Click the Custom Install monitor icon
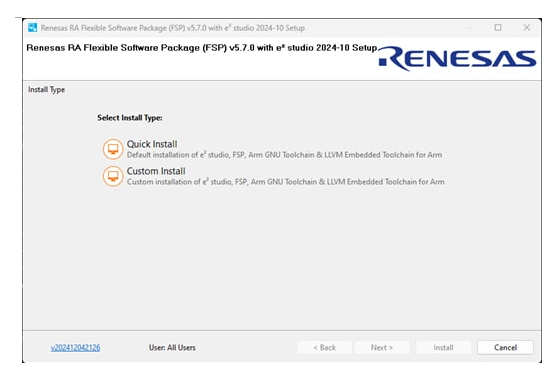Viewport: 552px width, 375px height. point(113,176)
